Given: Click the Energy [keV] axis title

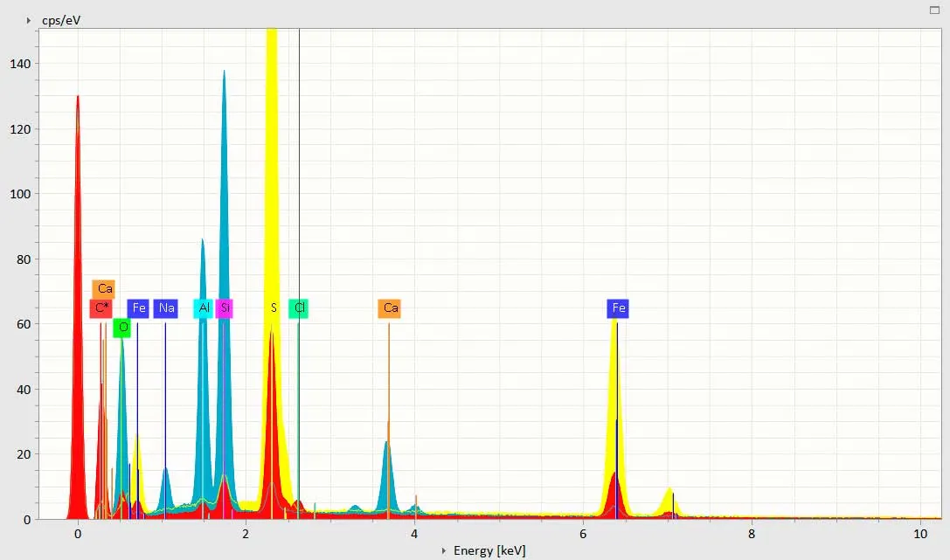Looking at the screenshot, I should coord(489,550).
